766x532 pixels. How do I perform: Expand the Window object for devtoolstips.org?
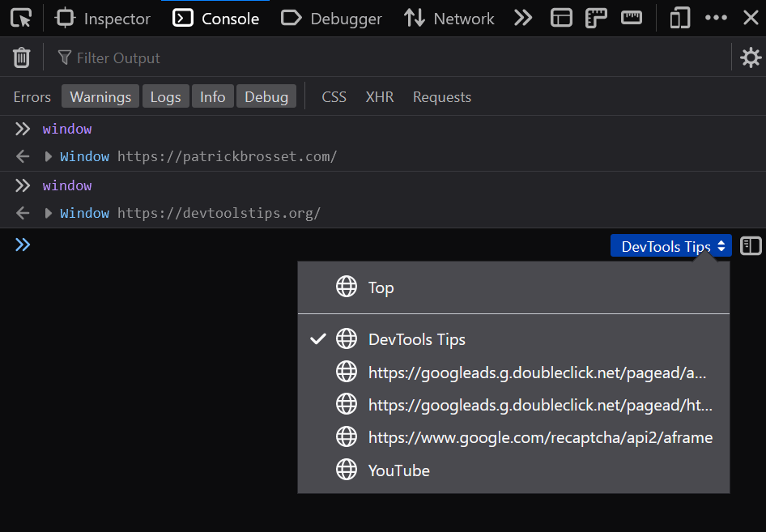click(48, 213)
